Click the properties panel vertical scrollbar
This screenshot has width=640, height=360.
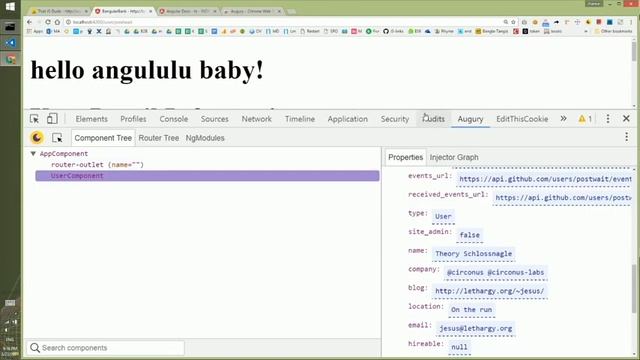point(634,288)
